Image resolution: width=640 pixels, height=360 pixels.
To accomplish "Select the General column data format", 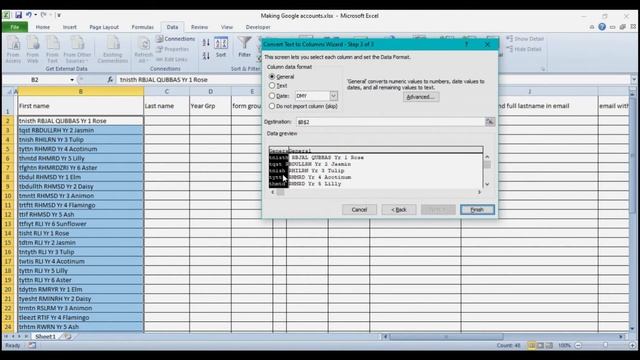I will pyautogui.click(x=272, y=76).
